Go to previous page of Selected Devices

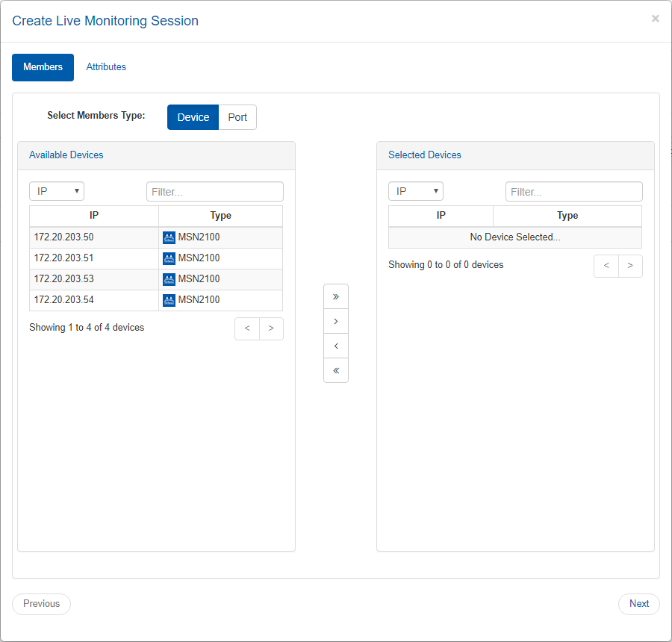(x=606, y=266)
